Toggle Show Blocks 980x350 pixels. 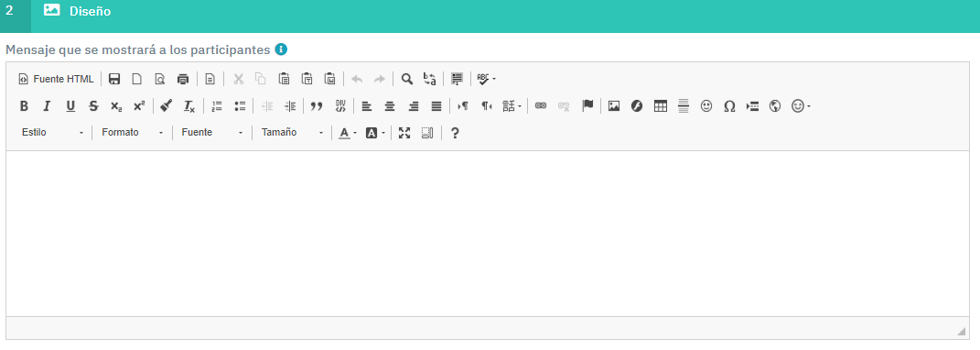pos(427,133)
